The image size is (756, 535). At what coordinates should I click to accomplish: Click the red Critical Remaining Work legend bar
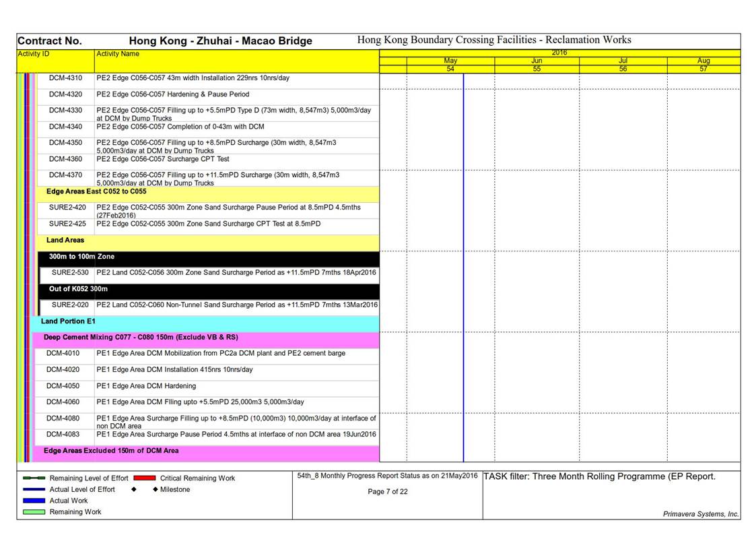[145, 478]
